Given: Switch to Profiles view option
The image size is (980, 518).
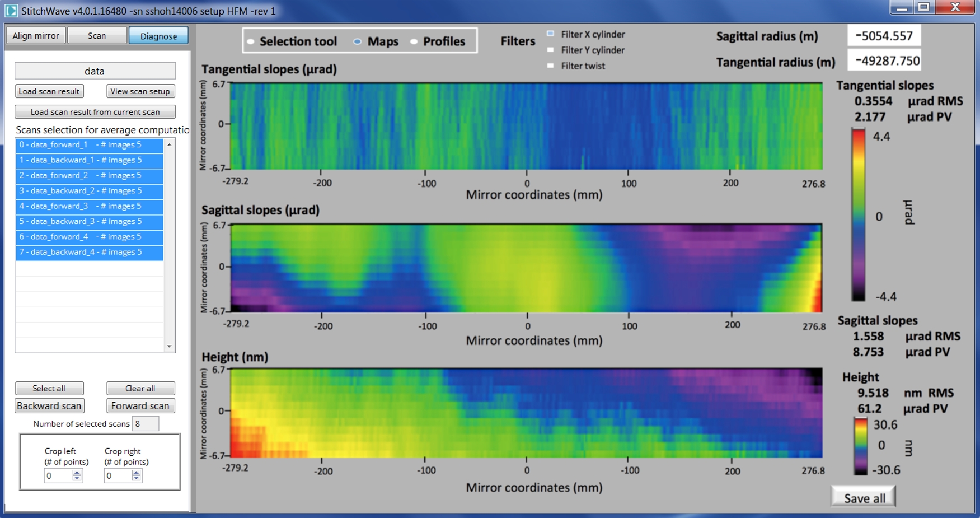Looking at the screenshot, I should click(x=414, y=42).
